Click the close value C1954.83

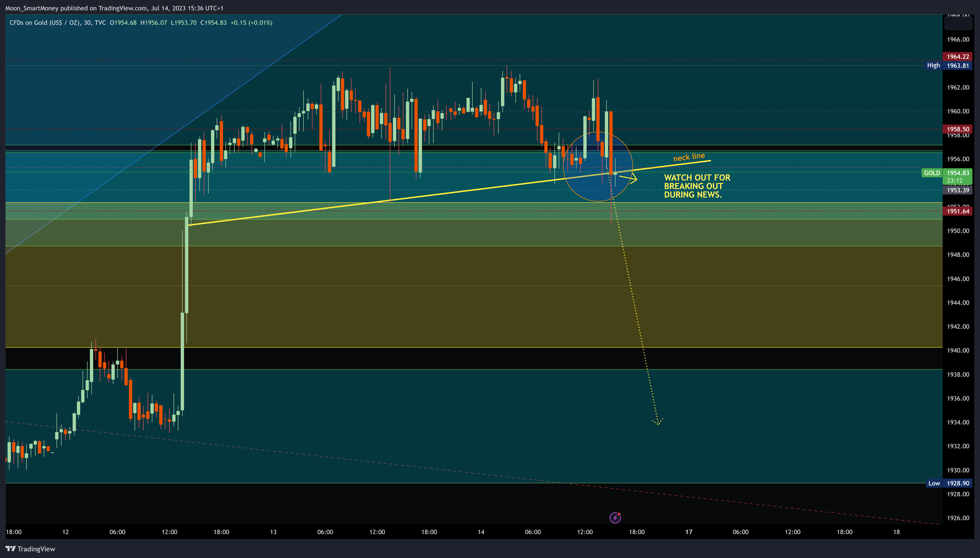(x=214, y=23)
